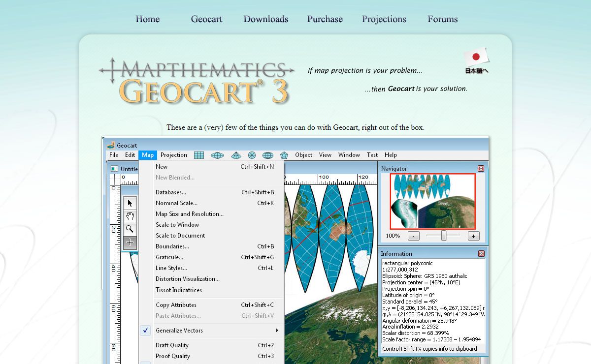Open the Edit menu

pyautogui.click(x=130, y=155)
